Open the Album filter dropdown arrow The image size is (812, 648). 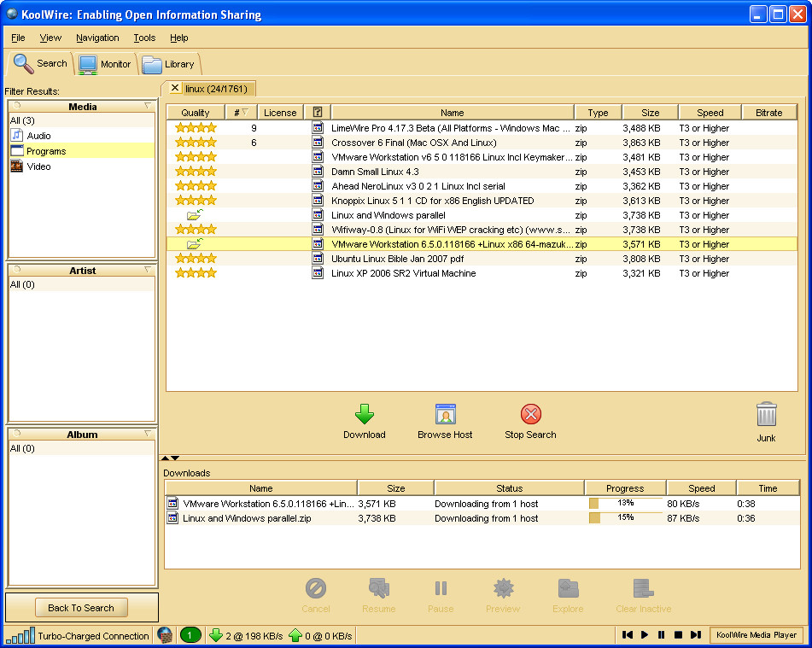148,433
